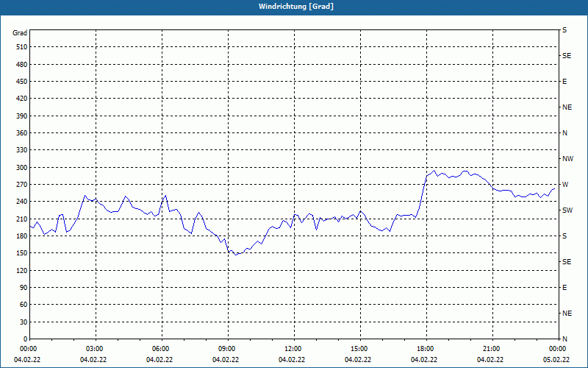
Task: Click the 21:00 time axis label
Action: tap(490, 349)
